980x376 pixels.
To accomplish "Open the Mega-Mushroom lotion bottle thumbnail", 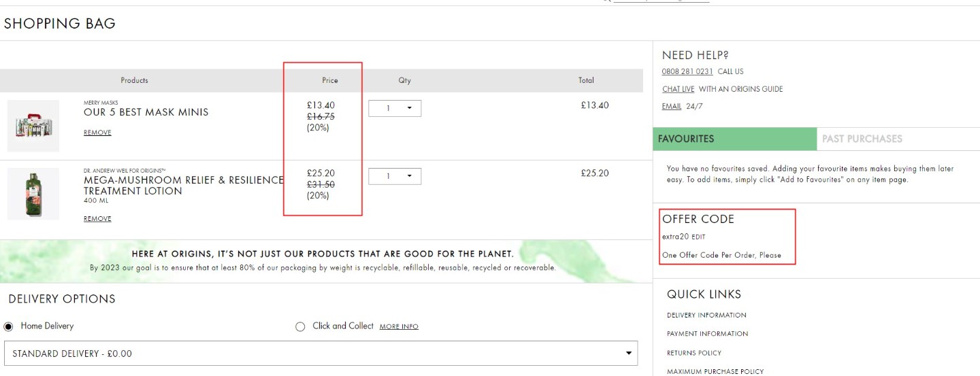I will tap(33, 194).
